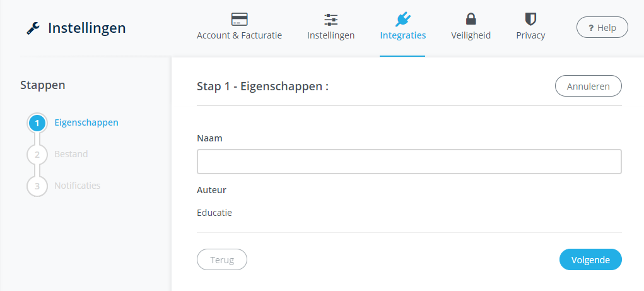Click the credit card Account & Facturatie icon
Viewport: 644px width, 291px height.
pyautogui.click(x=239, y=19)
